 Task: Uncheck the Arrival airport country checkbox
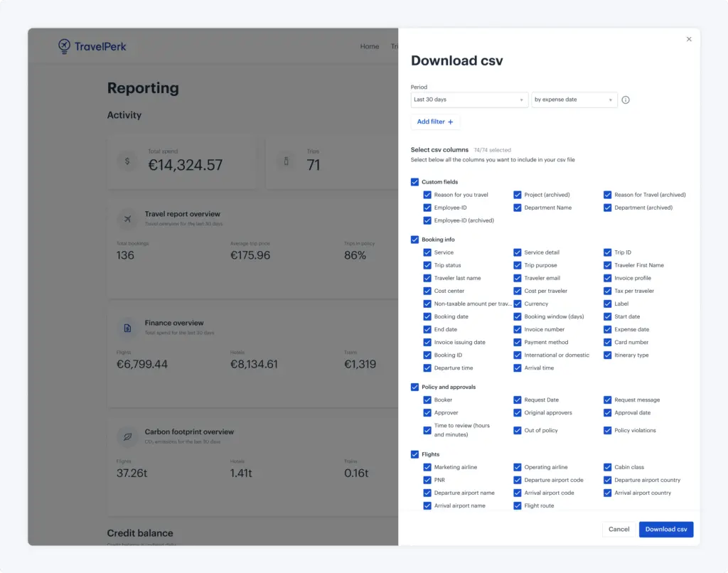607,493
